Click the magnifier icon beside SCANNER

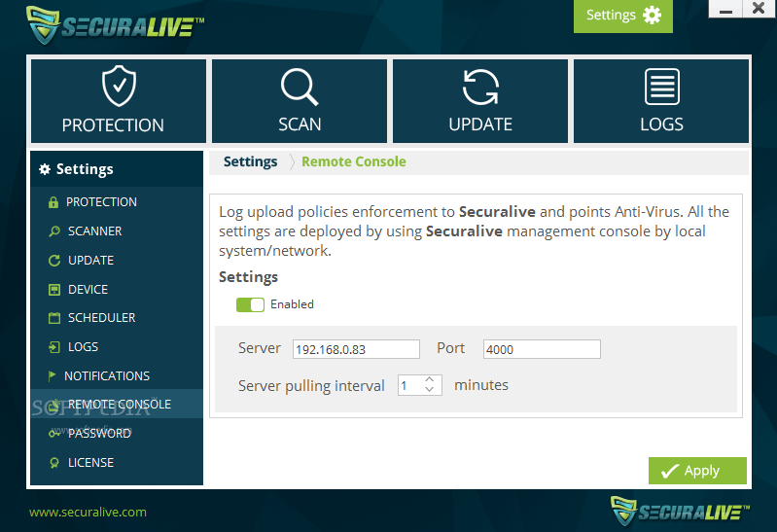pyautogui.click(x=54, y=231)
